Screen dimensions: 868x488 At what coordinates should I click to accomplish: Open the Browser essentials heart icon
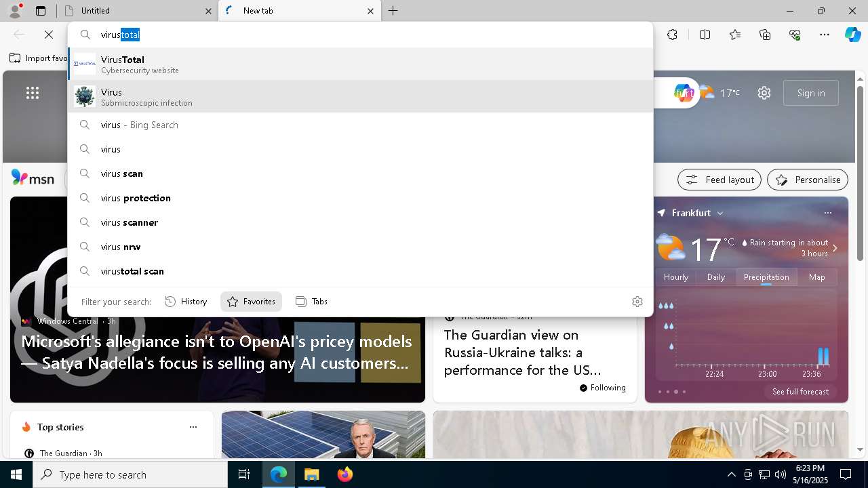795,35
